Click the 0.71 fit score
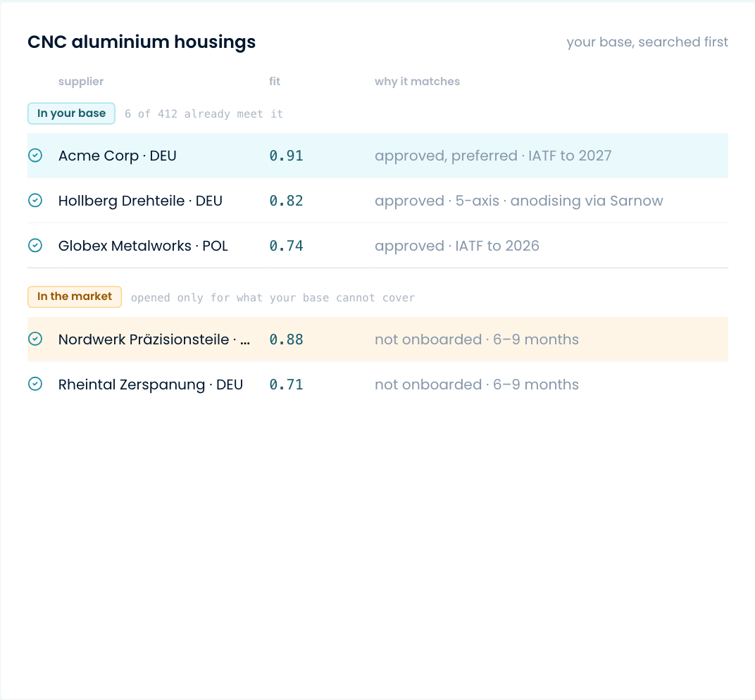755x700 pixels. coord(286,385)
